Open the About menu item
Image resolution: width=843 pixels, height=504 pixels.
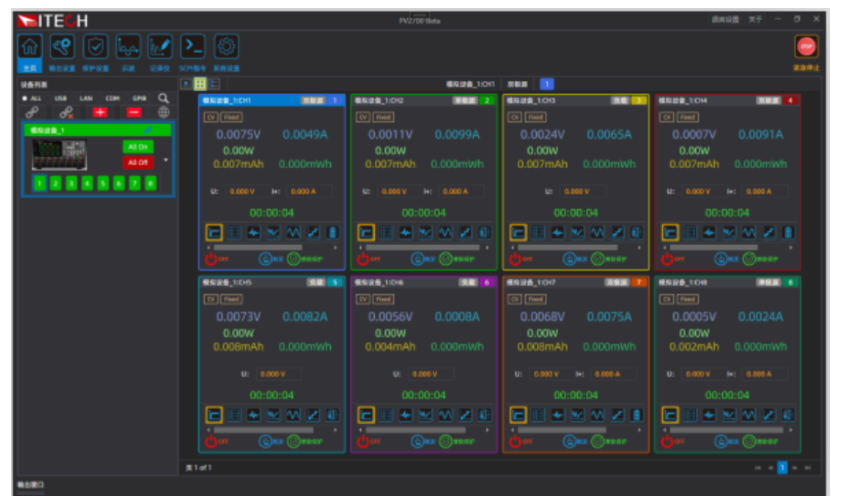tap(755, 19)
